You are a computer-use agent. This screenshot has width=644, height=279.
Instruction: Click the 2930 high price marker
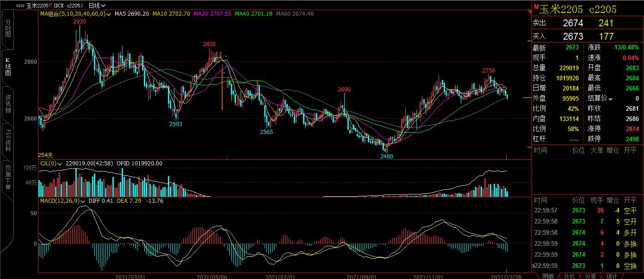click(80, 22)
